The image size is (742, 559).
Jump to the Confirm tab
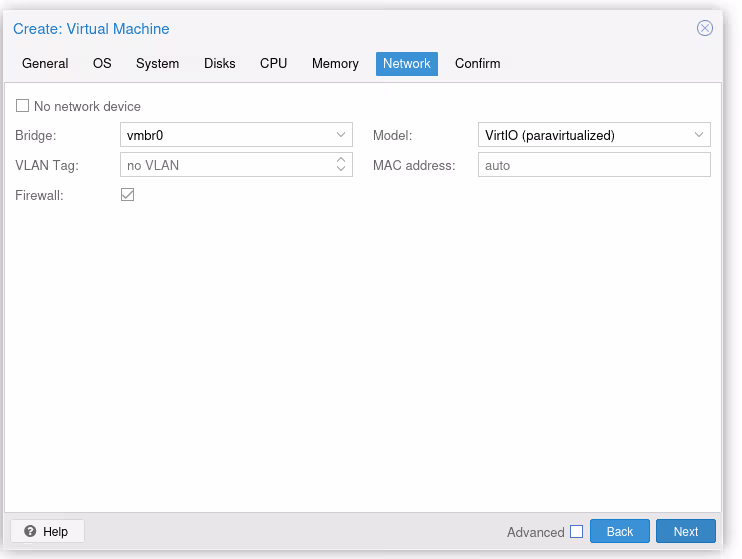point(477,63)
